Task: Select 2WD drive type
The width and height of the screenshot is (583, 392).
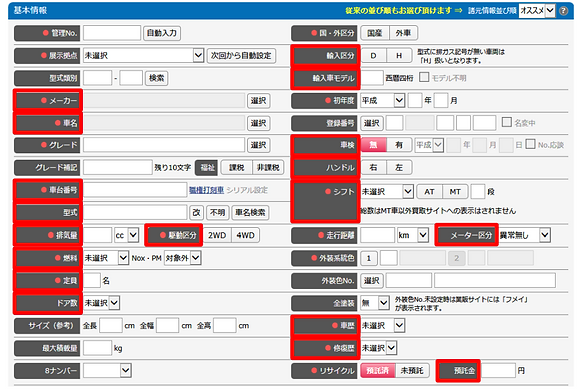Action: tap(217, 235)
